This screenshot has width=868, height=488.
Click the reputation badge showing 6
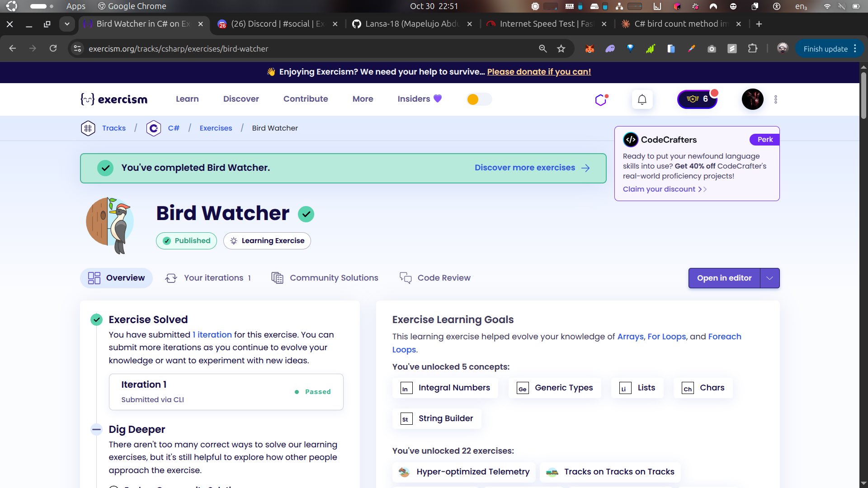pos(697,99)
